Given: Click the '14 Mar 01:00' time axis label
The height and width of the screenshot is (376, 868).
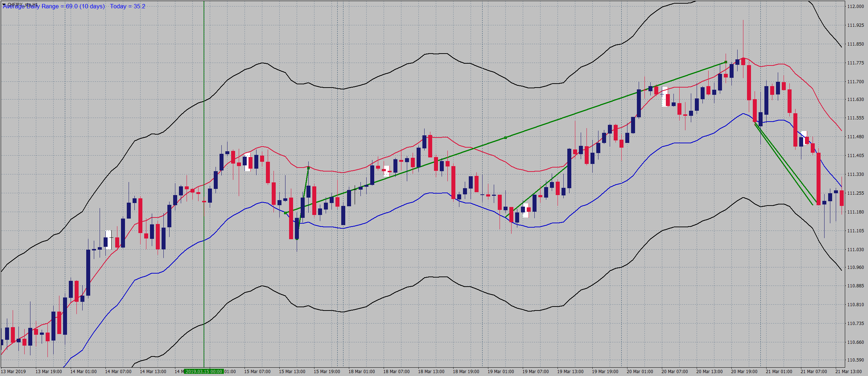Looking at the screenshot, I should pos(83,372).
